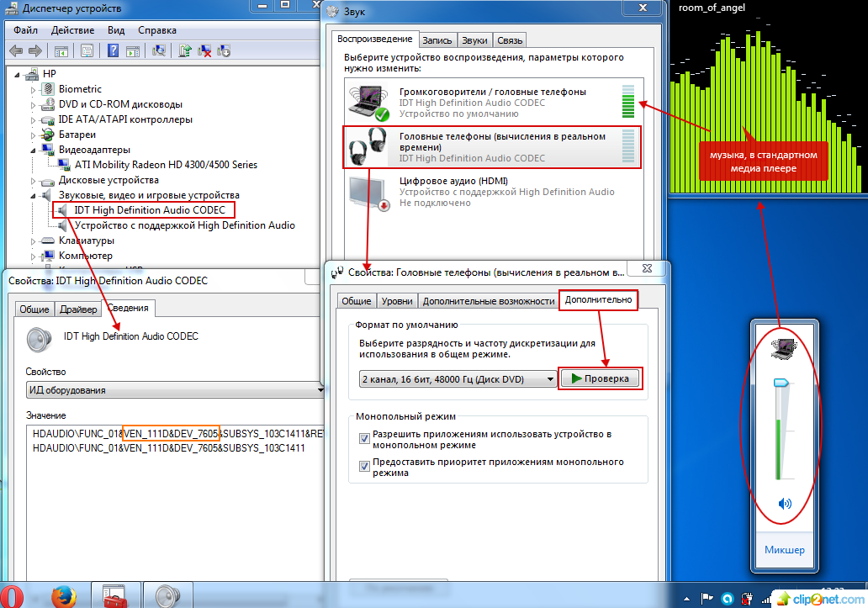Toggle giving exclusive mode applications priority

click(364, 467)
